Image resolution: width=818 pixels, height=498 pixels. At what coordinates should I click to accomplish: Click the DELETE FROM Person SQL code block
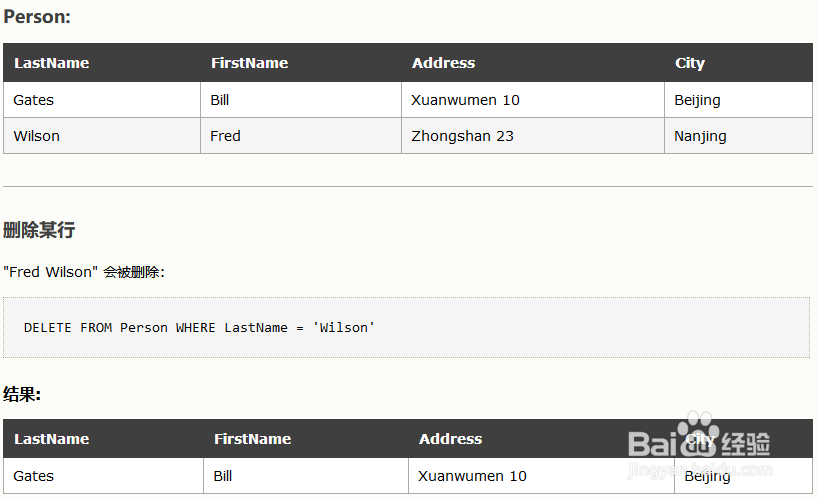tap(199, 327)
